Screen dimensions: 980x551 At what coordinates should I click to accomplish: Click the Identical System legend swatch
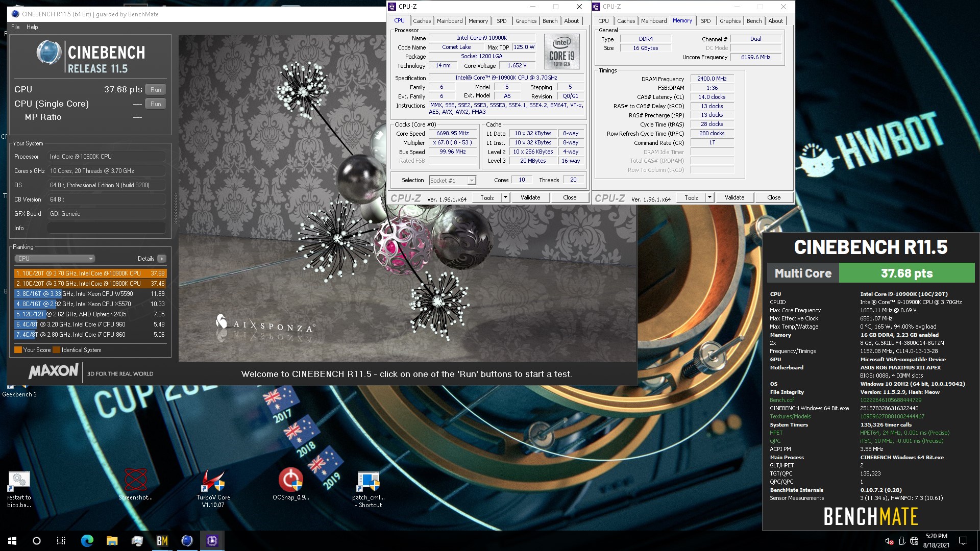point(56,350)
